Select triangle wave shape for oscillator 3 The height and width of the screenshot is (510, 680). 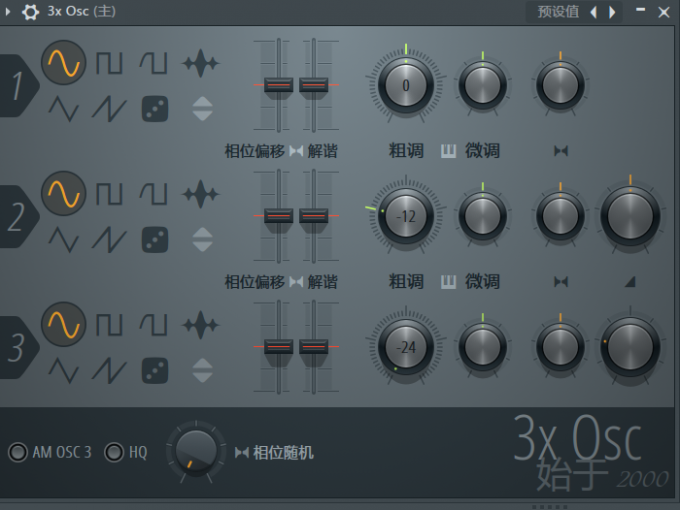click(x=64, y=370)
